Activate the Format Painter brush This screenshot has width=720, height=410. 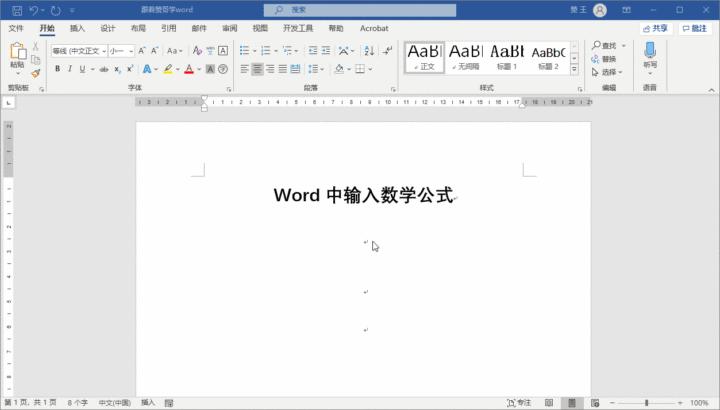point(36,73)
